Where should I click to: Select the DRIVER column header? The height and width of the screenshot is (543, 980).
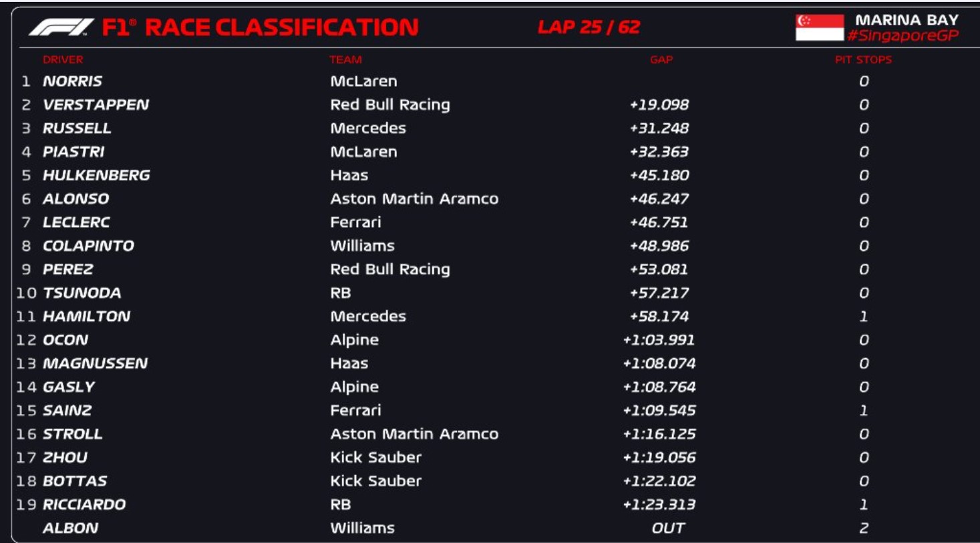[x=63, y=59]
